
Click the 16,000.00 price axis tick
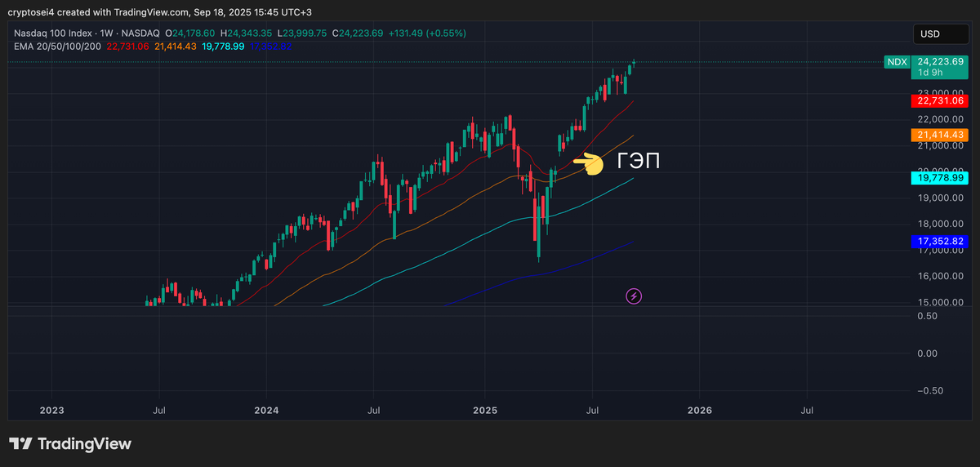pyautogui.click(x=941, y=277)
